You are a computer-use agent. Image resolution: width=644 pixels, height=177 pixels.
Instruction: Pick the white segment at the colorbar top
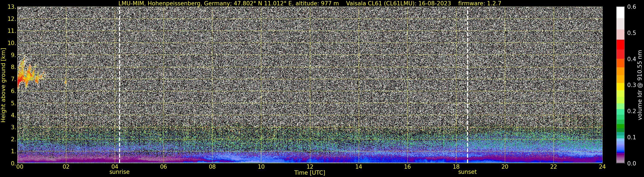tap(620, 12)
